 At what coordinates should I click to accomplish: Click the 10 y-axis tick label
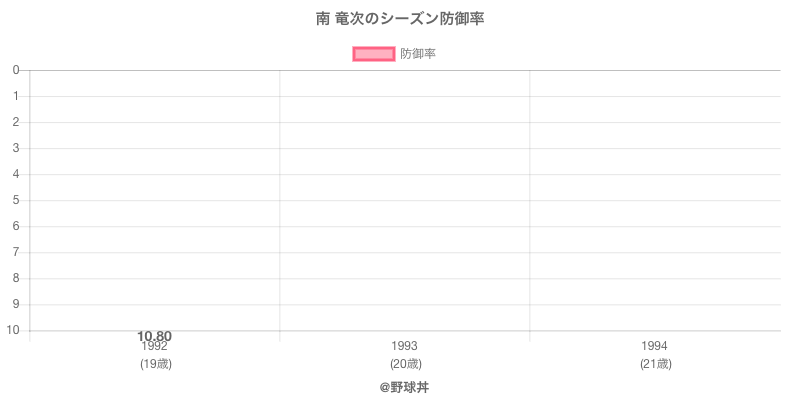coord(14,330)
